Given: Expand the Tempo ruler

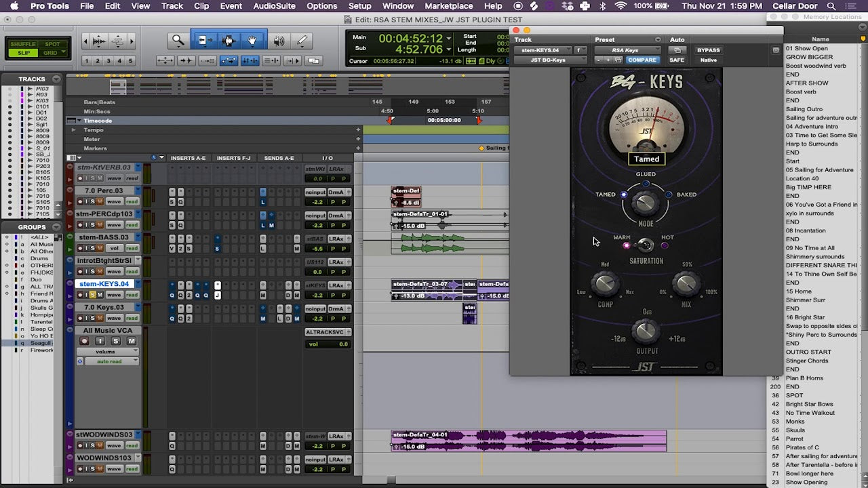Looking at the screenshot, I should pos(73,129).
